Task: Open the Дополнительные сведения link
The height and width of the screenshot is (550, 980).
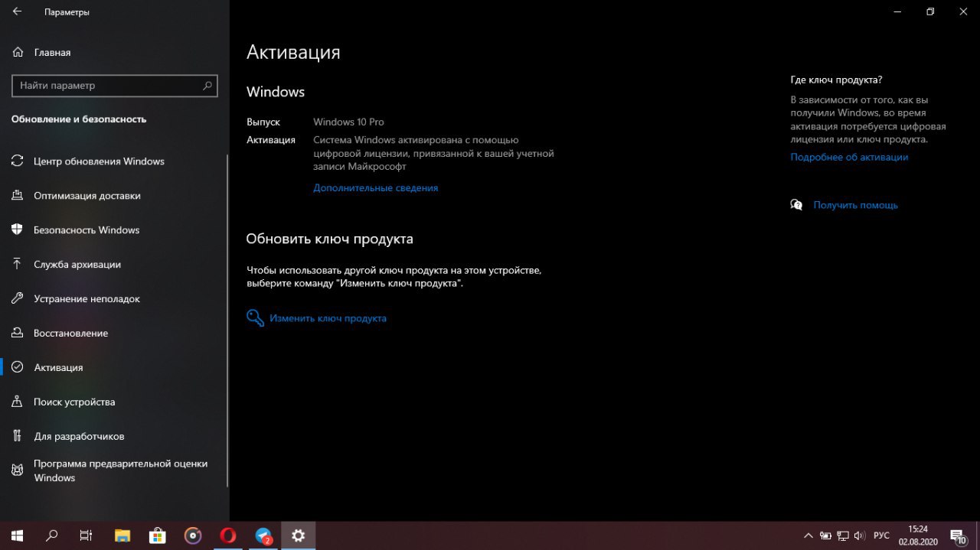Action: click(x=375, y=187)
